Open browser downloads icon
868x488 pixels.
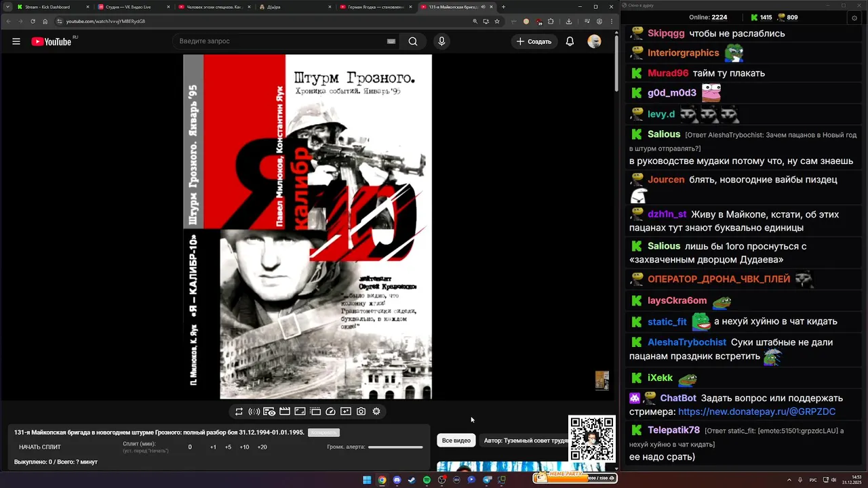tap(568, 21)
